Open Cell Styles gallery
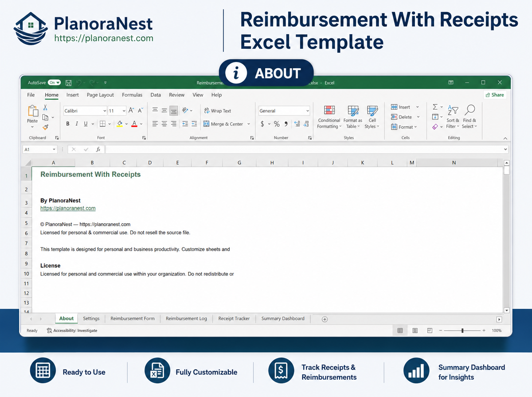This screenshot has height=397, width=532. [372, 117]
